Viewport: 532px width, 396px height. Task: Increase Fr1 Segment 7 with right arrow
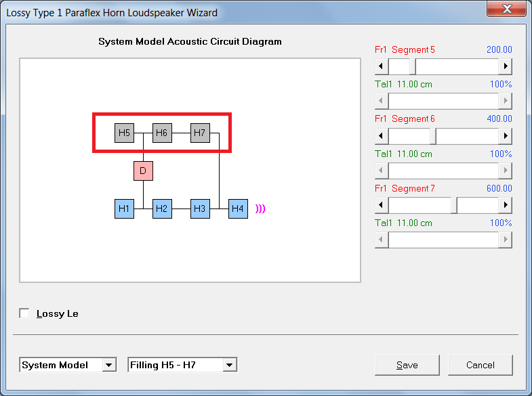tap(505, 205)
